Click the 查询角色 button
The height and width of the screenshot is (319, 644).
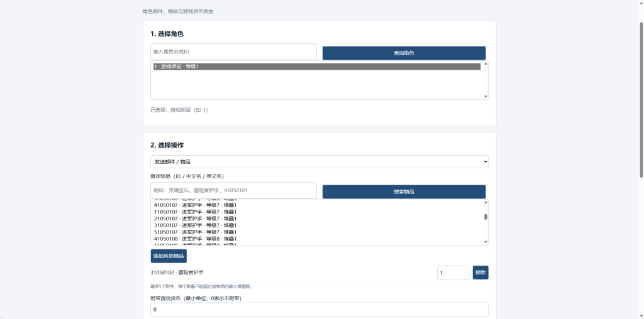click(404, 53)
